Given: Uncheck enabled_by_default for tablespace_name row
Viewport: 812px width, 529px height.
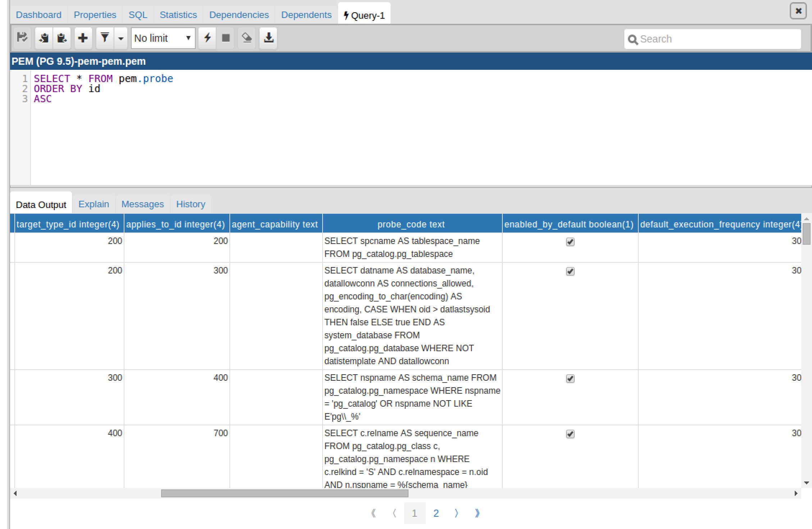Looking at the screenshot, I should pos(570,242).
